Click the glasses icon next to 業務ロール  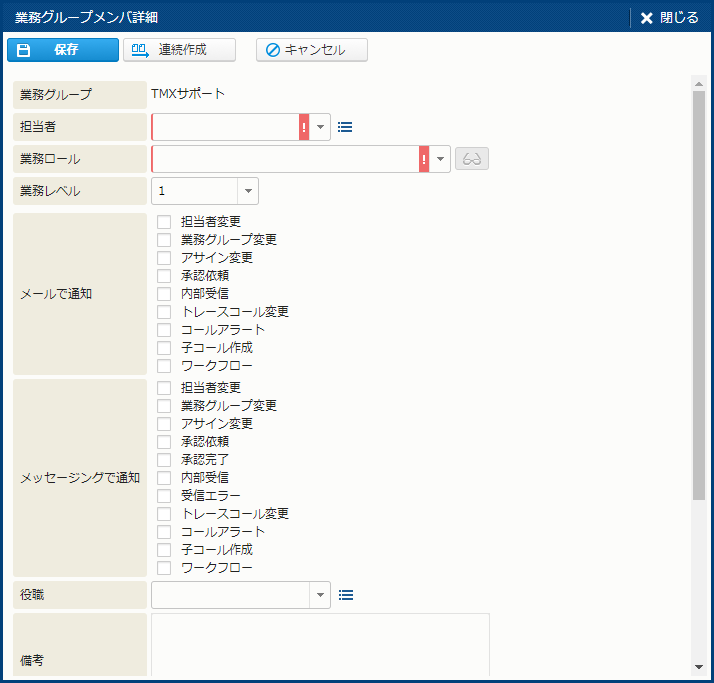tap(472, 159)
